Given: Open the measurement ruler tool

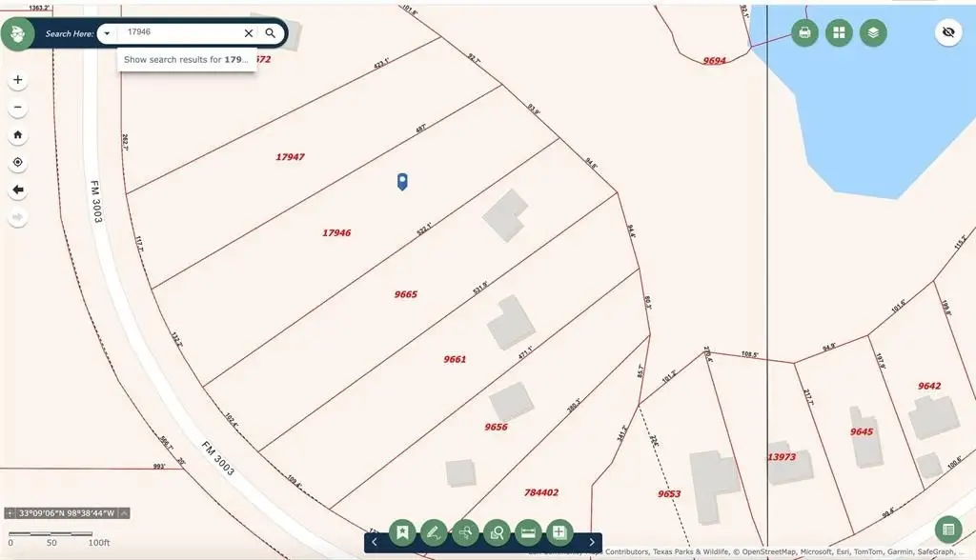Looking at the screenshot, I should (529, 531).
